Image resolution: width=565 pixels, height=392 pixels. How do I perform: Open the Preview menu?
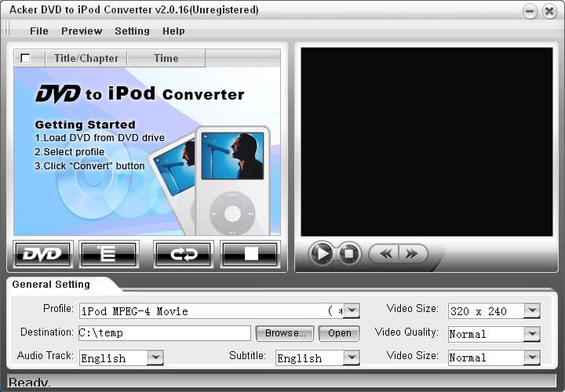tap(82, 31)
